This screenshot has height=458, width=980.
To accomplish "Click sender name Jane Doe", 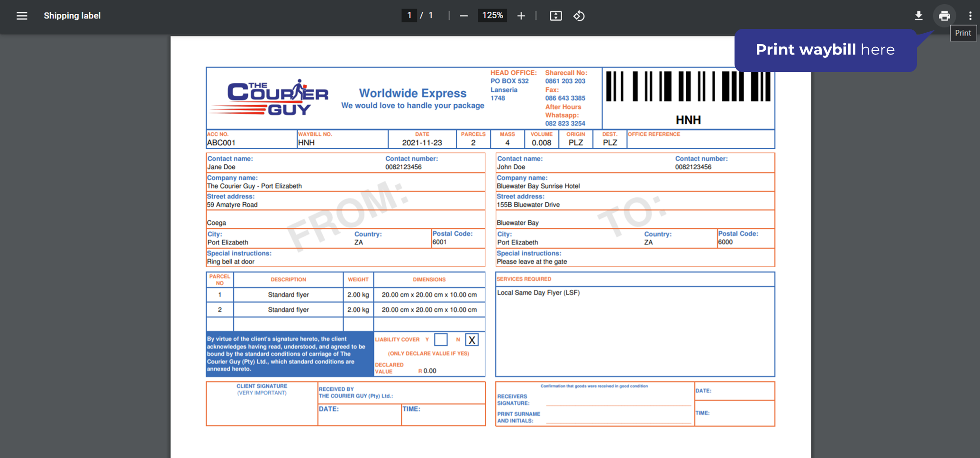I will coord(221,167).
